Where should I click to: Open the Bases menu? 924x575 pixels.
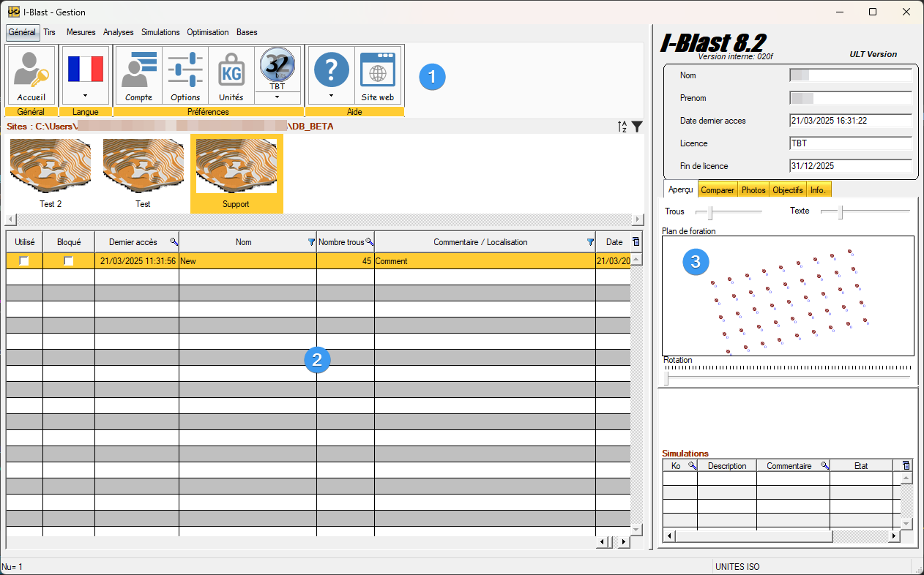click(247, 32)
